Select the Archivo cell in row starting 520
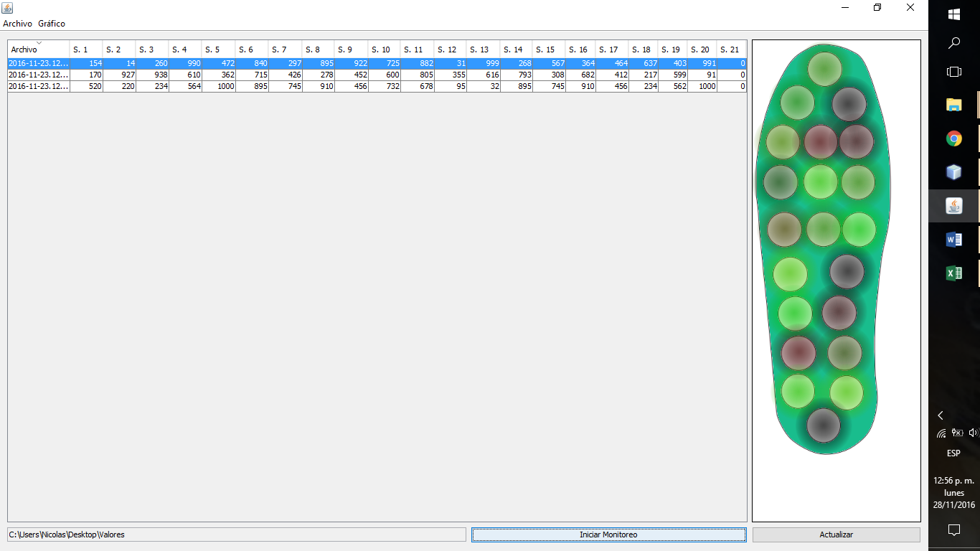Viewport: 980px width, 551px height. tap(39, 86)
